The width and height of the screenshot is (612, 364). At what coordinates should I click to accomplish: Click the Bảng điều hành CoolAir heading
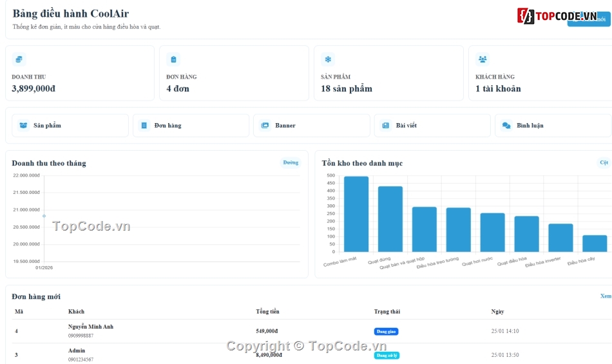click(71, 14)
